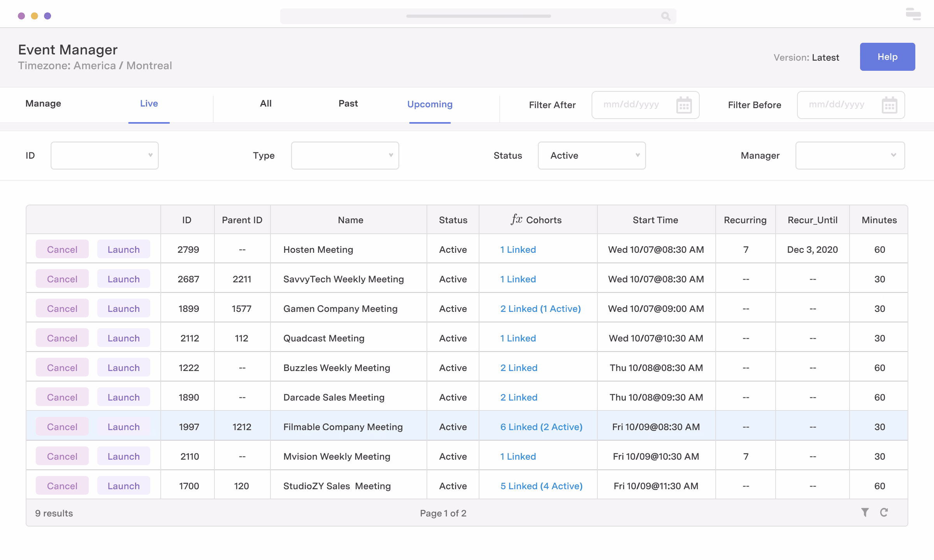
Task: Click the search magnifier icon
Action: [x=665, y=16]
